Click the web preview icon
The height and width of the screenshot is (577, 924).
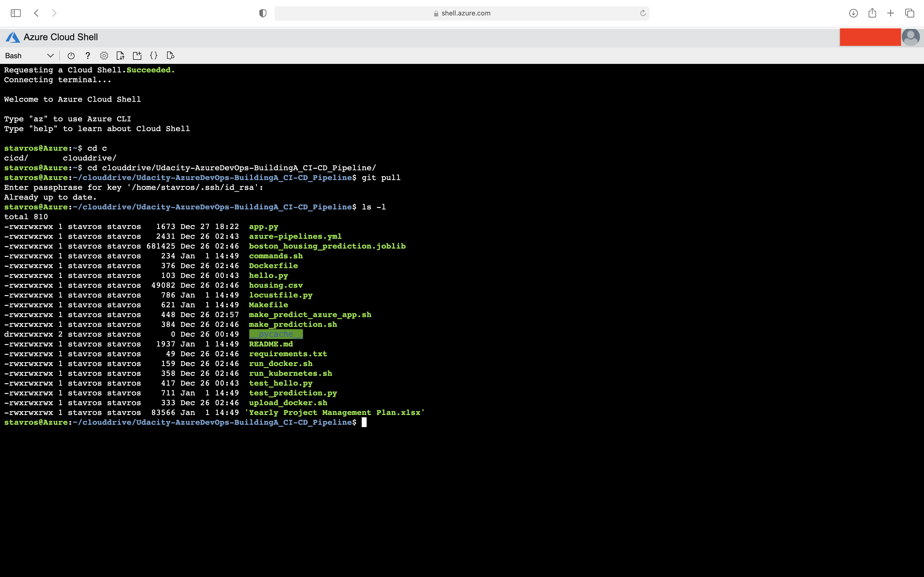pos(171,56)
